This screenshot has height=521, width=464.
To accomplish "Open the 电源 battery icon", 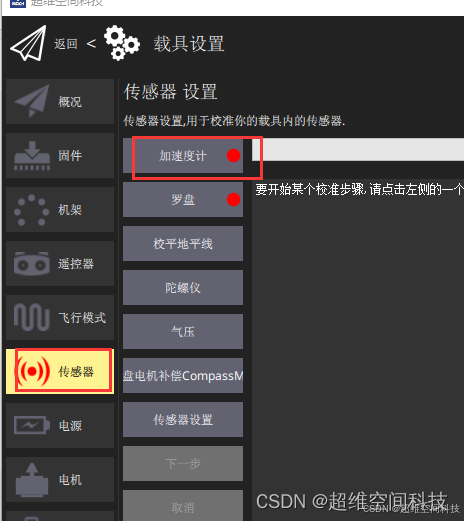I will [32, 425].
